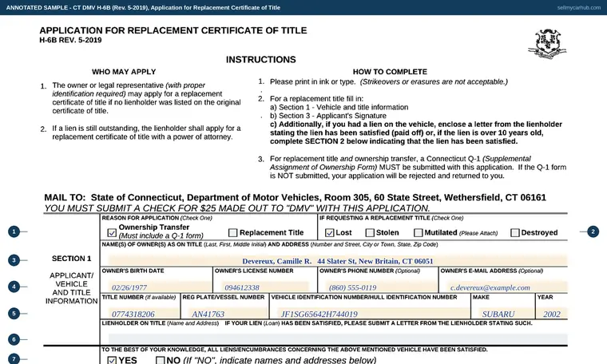
Task: Click the 'WHO MAY APPLY' heading
Action: click(x=124, y=72)
